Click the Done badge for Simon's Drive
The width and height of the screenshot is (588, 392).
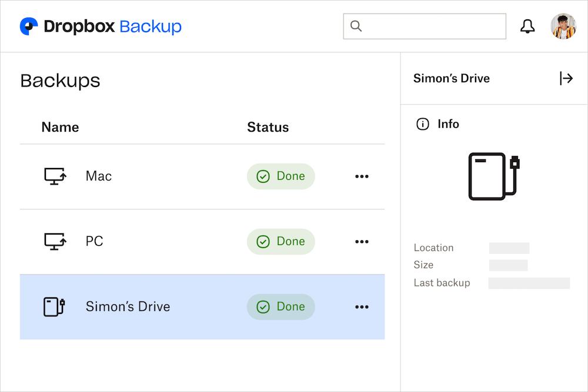pos(280,307)
